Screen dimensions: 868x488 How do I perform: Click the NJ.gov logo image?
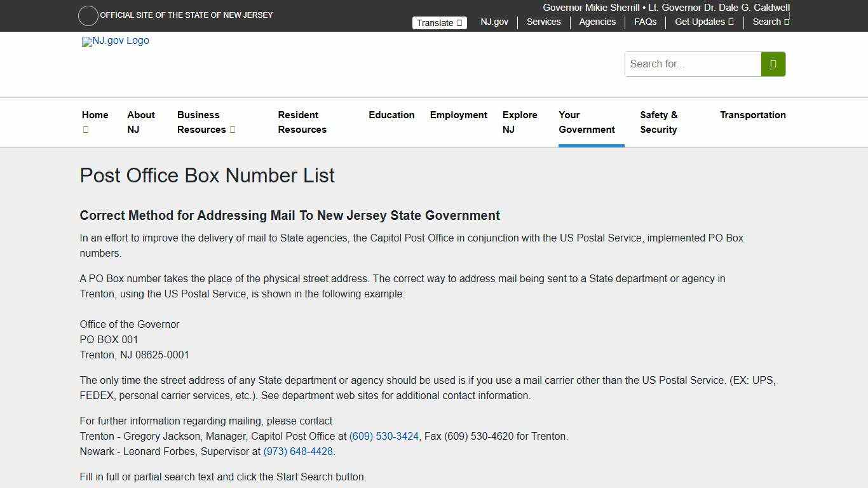pyautogui.click(x=115, y=41)
